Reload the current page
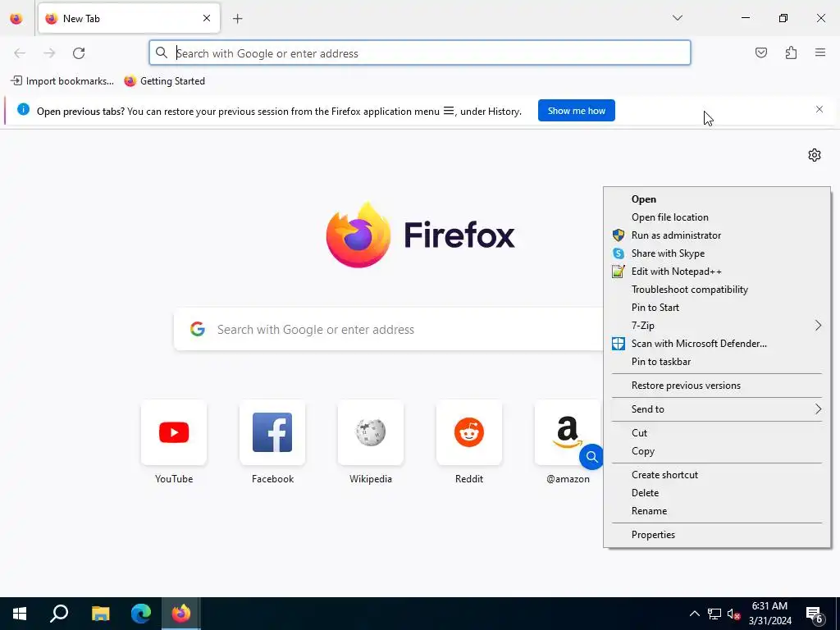Screen dimensions: 840x630 (79, 52)
